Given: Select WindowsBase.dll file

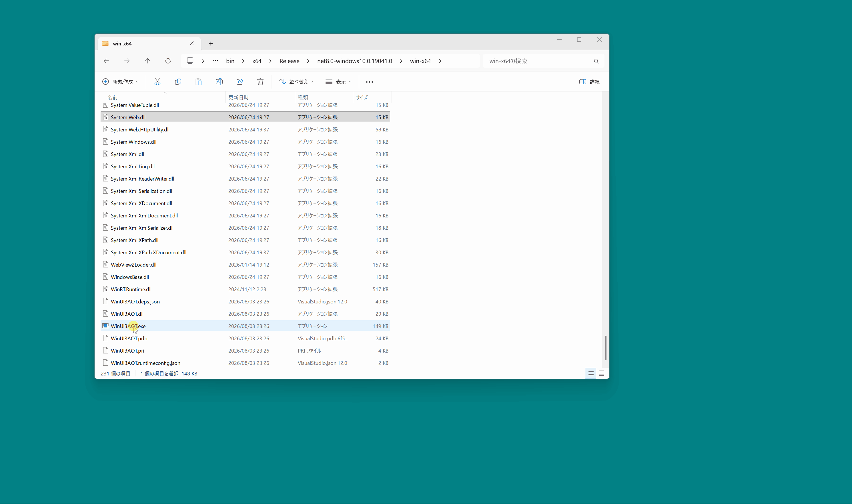Looking at the screenshot, I should (x=245, y=277).
